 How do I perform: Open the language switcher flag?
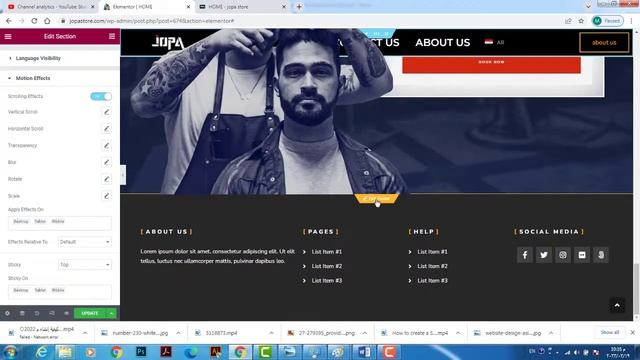tap(489, 42)
